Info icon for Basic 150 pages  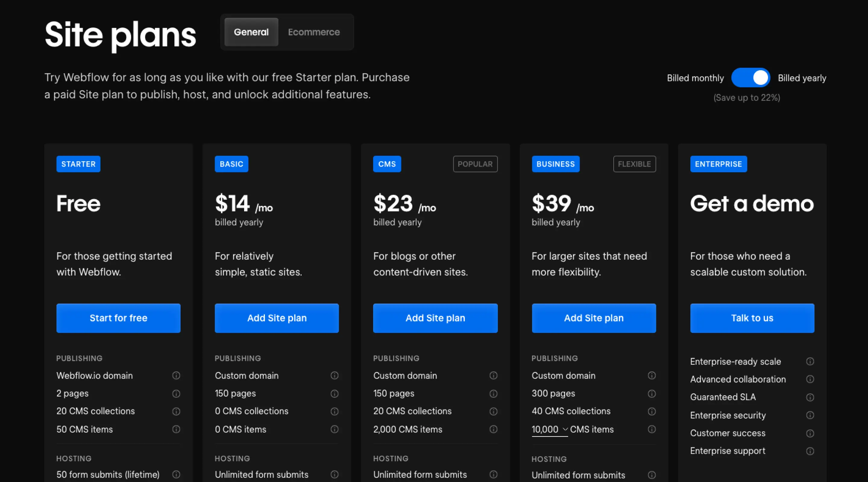coord(335,393)
